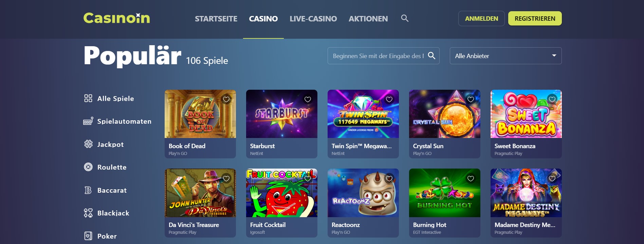Open Alle Spiele grid icon category
Viewport: 644px width, 244px height.
click(88, 99)
